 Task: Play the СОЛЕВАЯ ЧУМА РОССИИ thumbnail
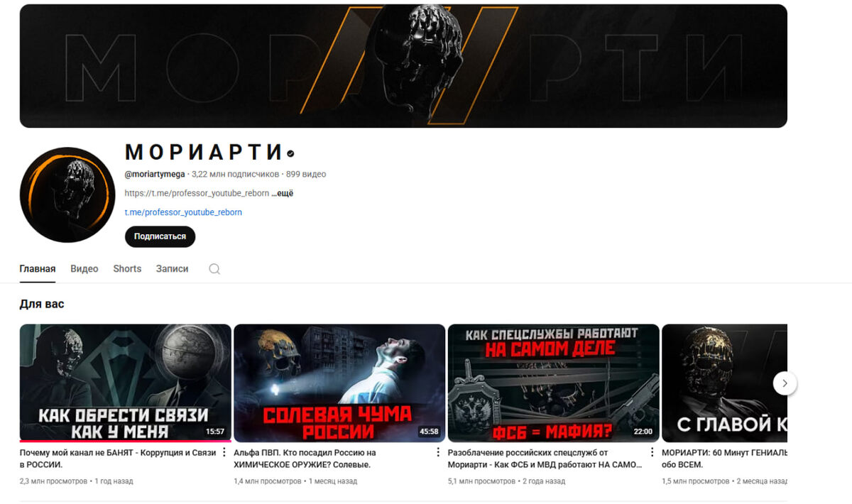point(339,383)
